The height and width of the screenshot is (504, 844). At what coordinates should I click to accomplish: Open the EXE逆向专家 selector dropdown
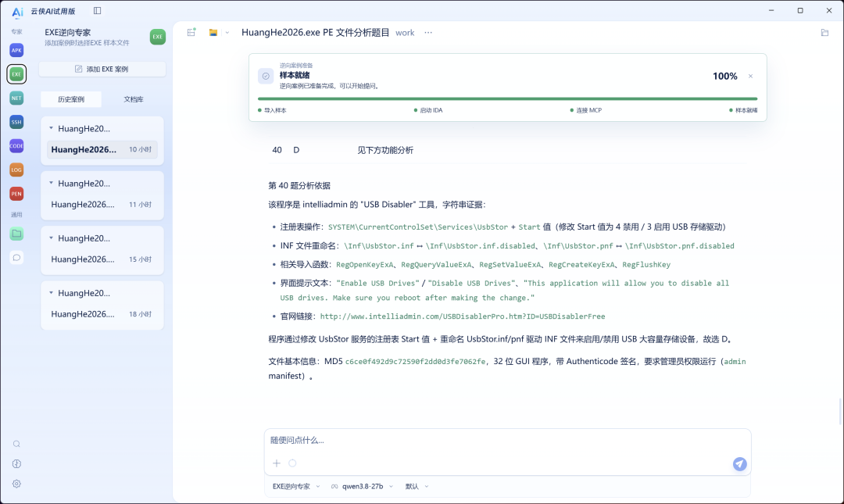296,486
